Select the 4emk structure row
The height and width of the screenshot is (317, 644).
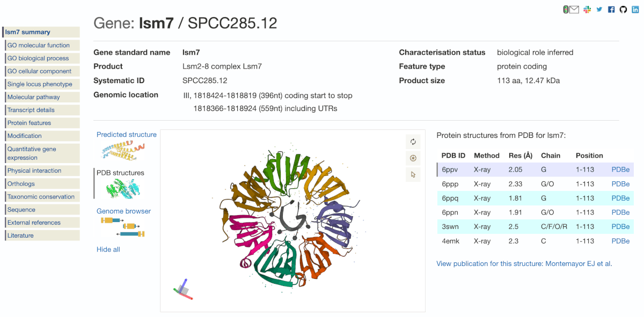[535, 241]
